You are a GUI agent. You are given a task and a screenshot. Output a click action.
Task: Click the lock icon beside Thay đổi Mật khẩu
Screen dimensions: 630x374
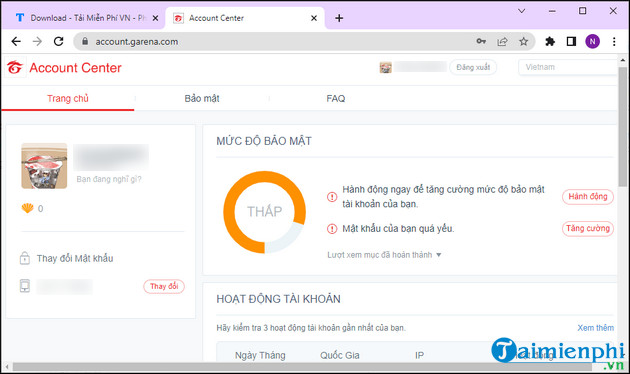25,258
